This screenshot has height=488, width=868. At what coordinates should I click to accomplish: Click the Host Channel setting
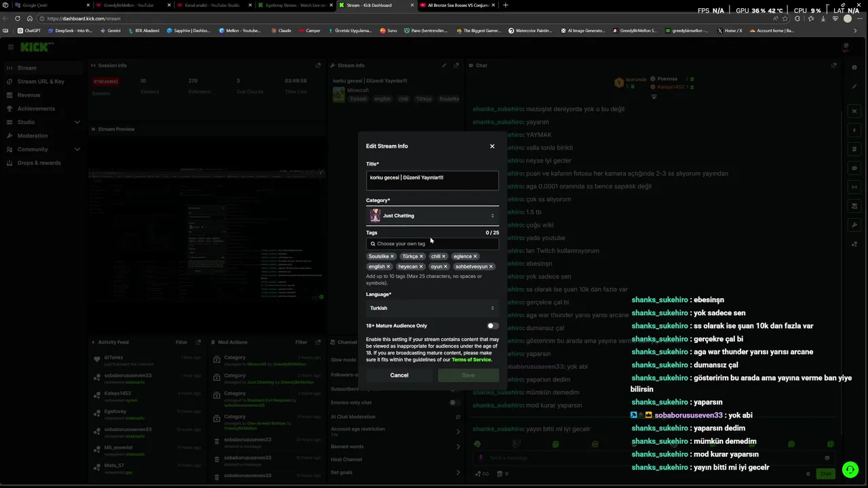click(394, 460)
